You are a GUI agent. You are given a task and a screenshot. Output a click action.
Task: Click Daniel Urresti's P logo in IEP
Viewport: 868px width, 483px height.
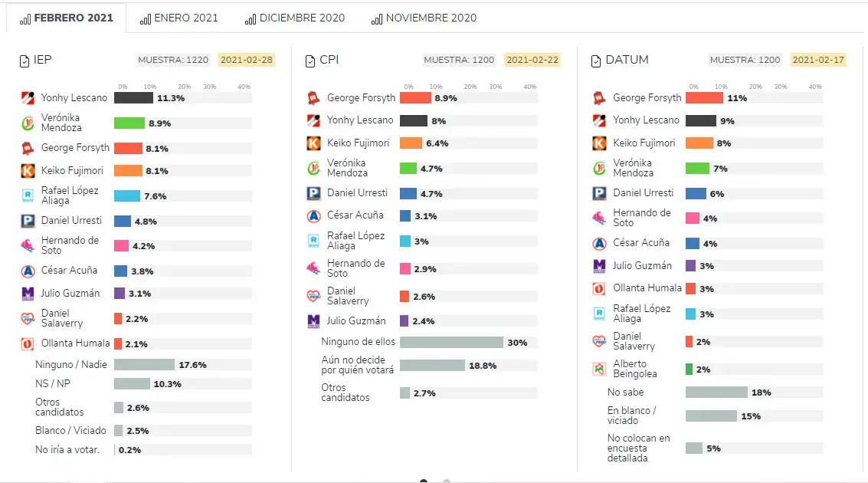click(x=28, y=221)
